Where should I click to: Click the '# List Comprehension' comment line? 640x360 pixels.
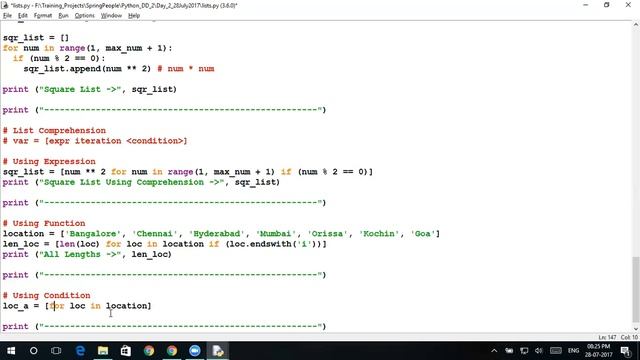click(x=54, y=131)
